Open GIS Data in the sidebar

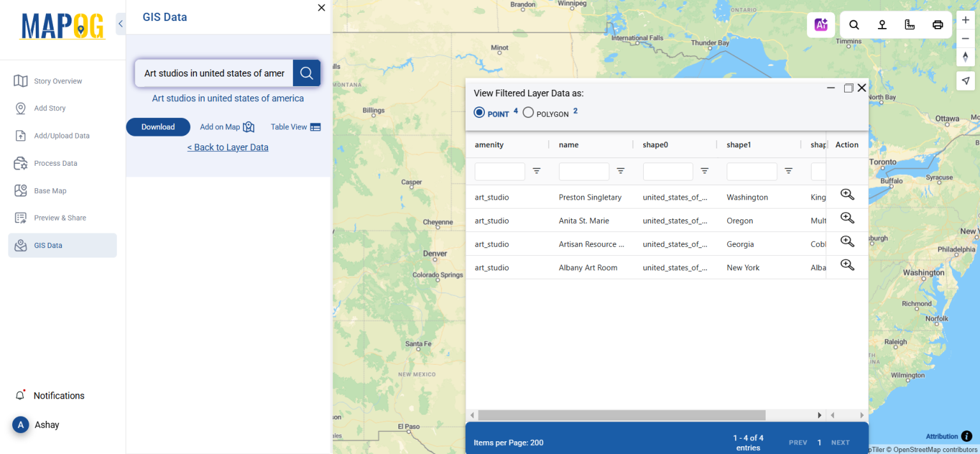[48, 245]
